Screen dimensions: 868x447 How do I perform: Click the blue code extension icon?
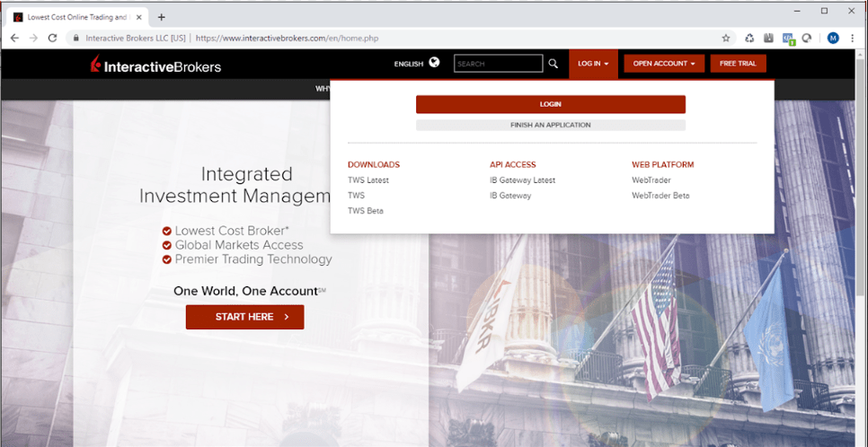[x=788, y=39]
